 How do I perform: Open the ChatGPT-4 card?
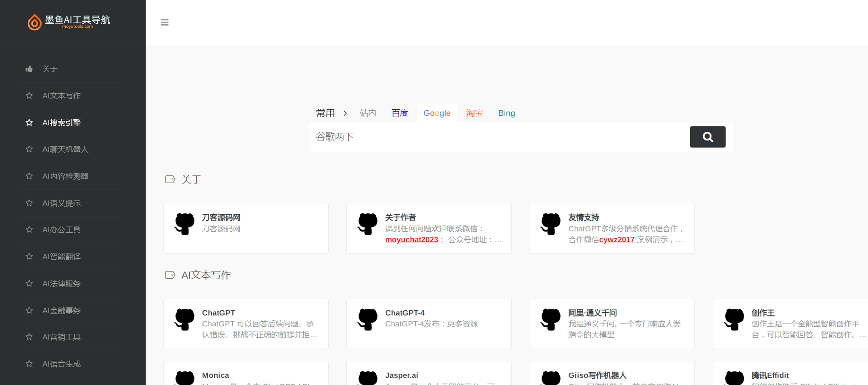point(429,324)
